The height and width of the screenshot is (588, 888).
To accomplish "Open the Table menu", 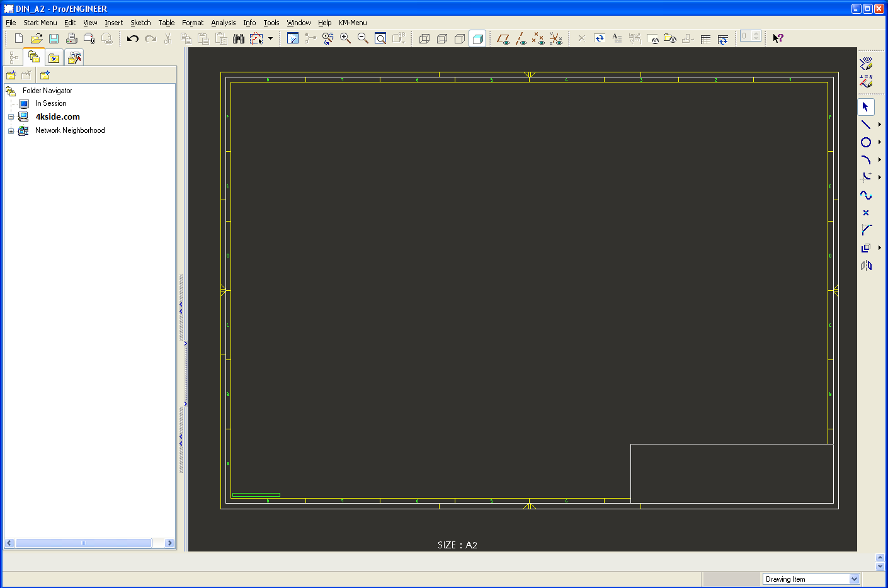I will pos(166,23).
